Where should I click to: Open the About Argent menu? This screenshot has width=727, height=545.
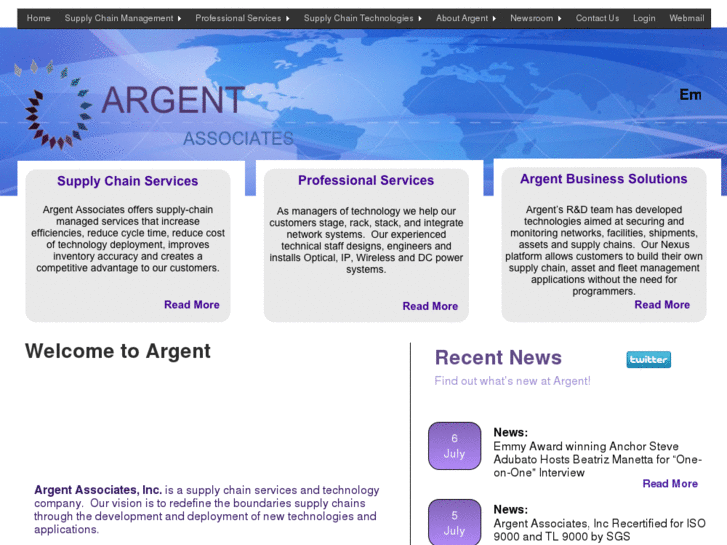pyautogui.click(x=462, y=18)
